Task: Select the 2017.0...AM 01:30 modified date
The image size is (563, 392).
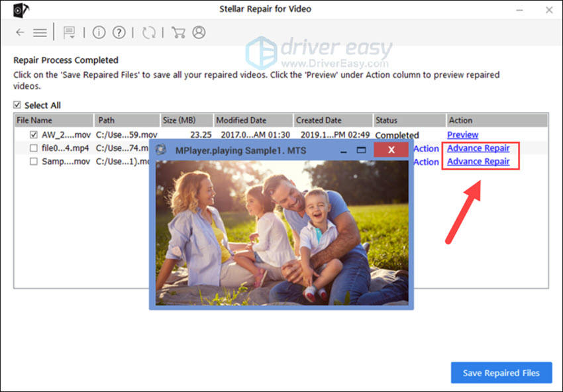Action: [x=255, y=135]
